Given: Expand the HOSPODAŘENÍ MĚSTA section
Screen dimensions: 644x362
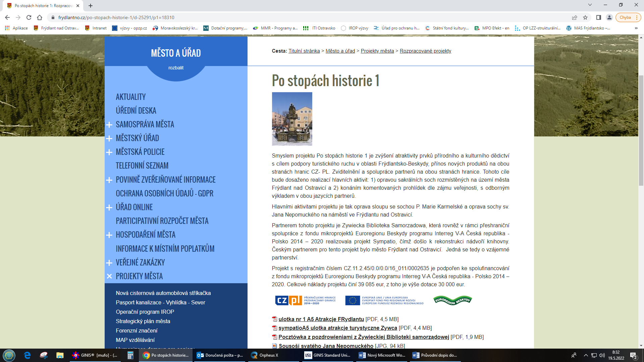Looking at the screenshot, I should (109, 235).
